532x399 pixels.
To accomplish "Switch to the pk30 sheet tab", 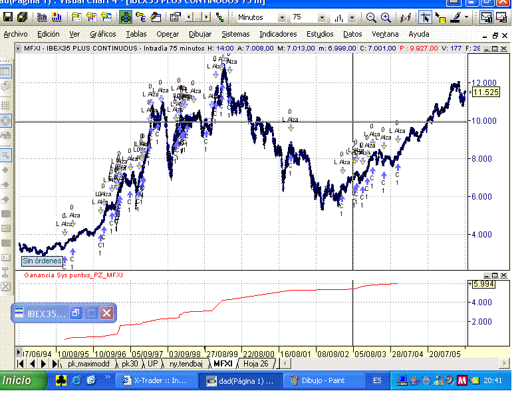I will (x=130, y=364).
